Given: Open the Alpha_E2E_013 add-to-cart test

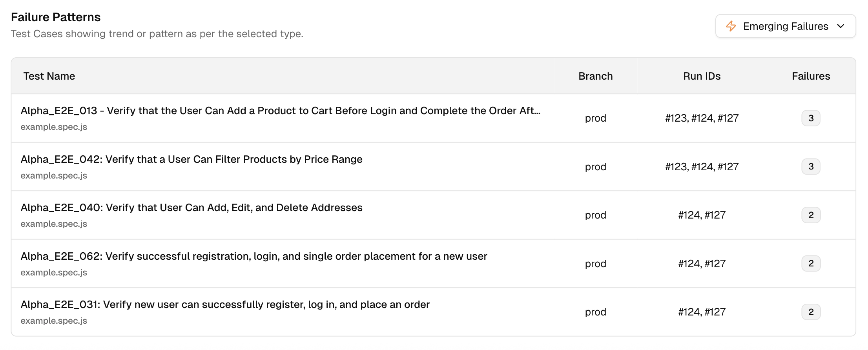Looking at the screenshot, I should point(280,111).
